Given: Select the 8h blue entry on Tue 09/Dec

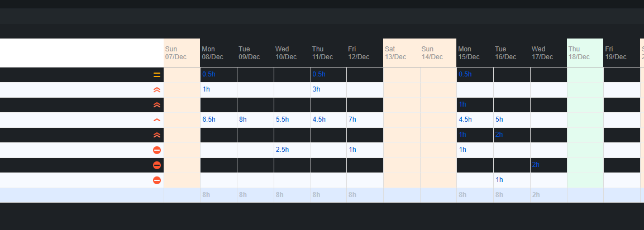Looking at the screenshot, I should pyautogui.click(x=243, y=119).
